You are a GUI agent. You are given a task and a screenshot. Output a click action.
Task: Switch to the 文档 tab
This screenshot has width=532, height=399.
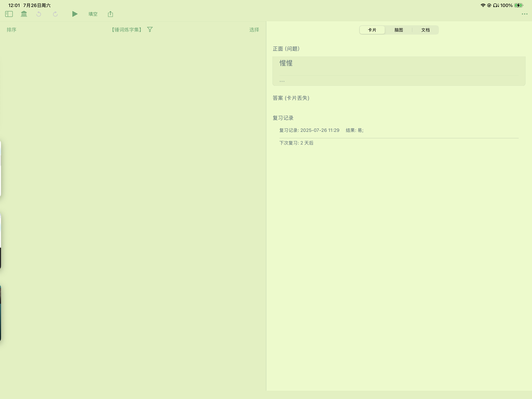point(425,30)
